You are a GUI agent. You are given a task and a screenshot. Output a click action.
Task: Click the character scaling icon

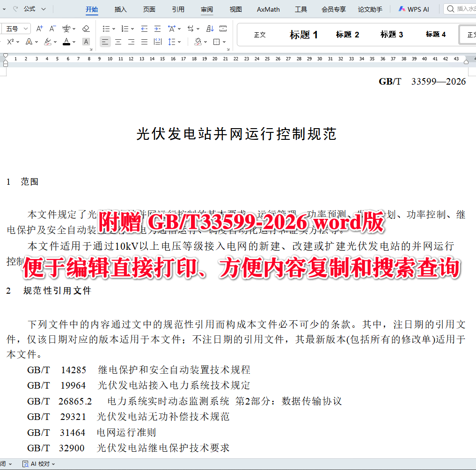tap(171, 29)
